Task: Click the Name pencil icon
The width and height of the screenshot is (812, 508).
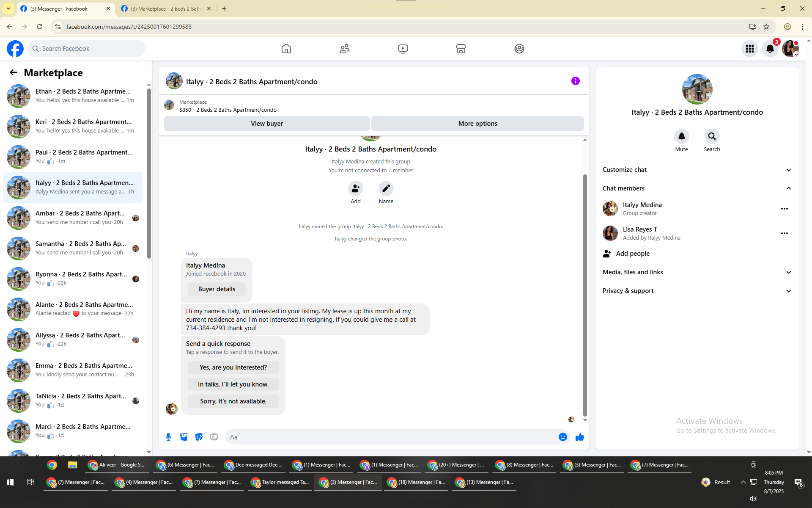Action: tap(386, 188)
